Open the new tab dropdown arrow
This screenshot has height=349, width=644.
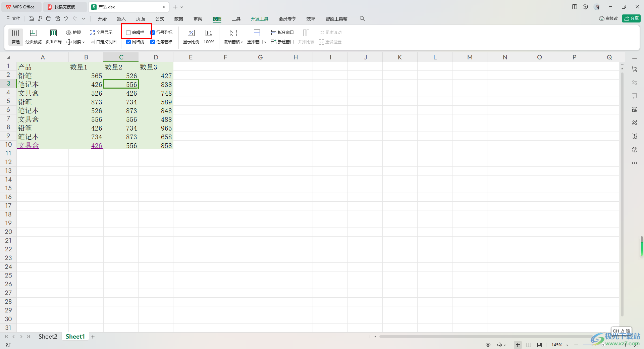coord(182,7)
